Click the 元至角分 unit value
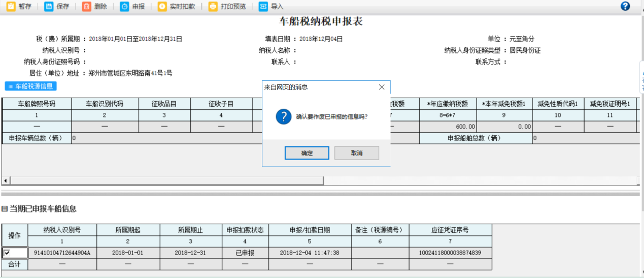 click(x=522, y=39)
